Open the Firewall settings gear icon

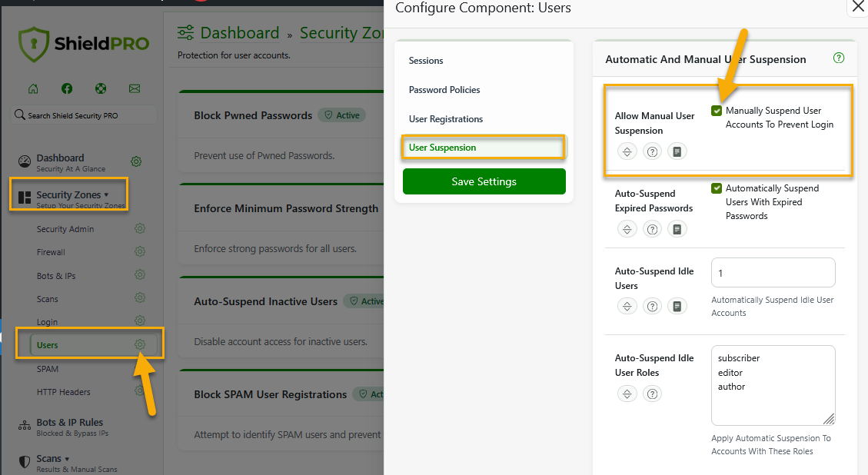click(x=140, y=251)
